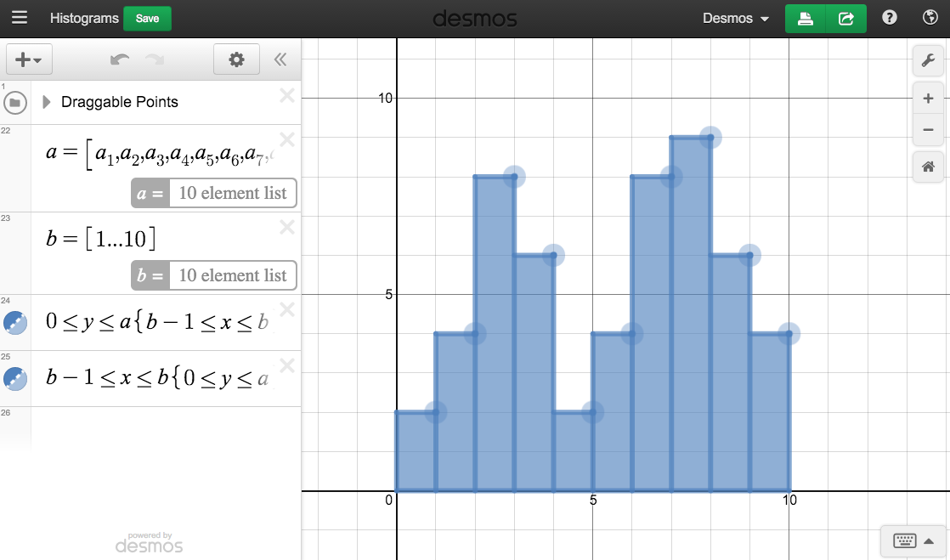Toggle visibility of Draggable Points folder
Viewport: 950px width, 560px height.
14,103
